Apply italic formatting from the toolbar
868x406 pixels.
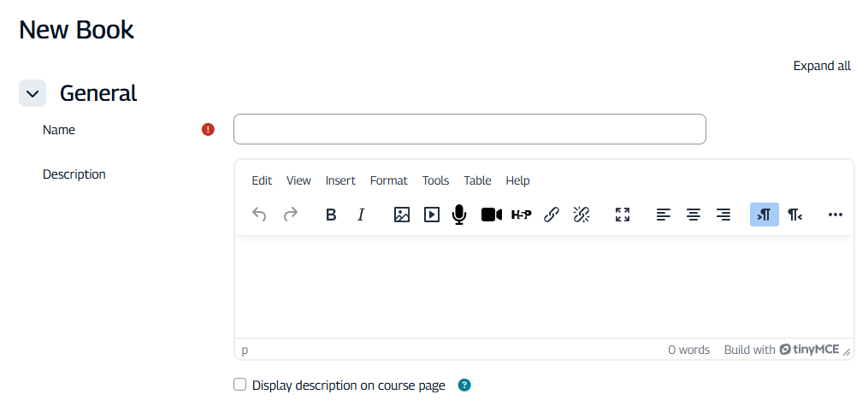tap(361, 215)
